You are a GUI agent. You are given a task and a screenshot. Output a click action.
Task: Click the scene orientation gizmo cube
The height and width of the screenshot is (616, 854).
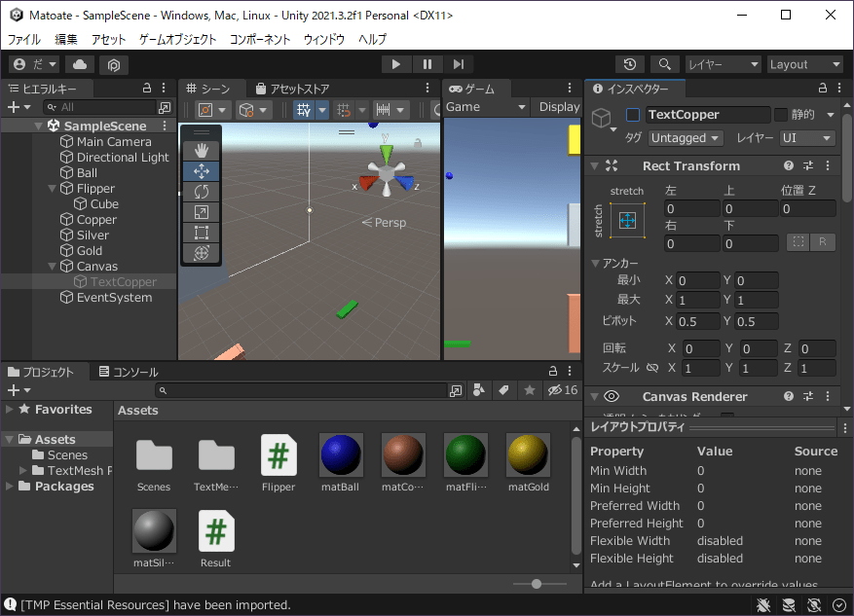387,173
